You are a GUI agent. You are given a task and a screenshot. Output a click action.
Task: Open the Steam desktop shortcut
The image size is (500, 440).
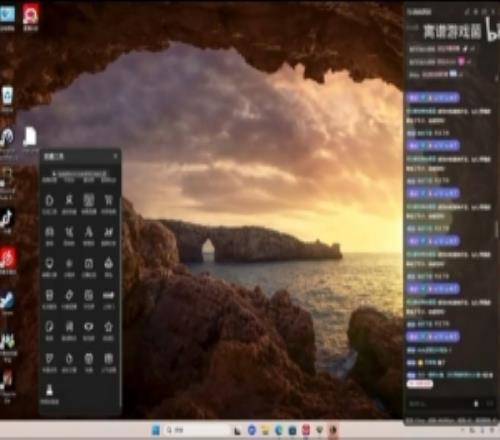[7, 301]
